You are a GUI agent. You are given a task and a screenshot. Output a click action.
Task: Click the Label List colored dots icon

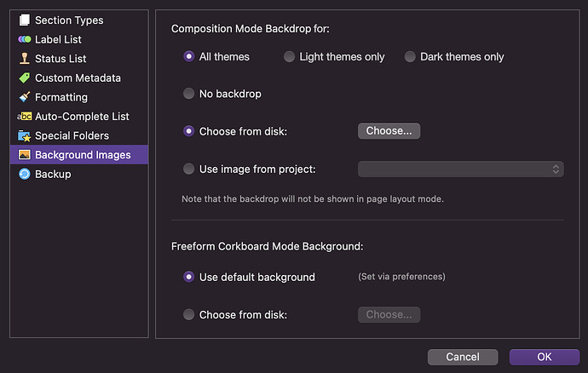coord(25,39)
